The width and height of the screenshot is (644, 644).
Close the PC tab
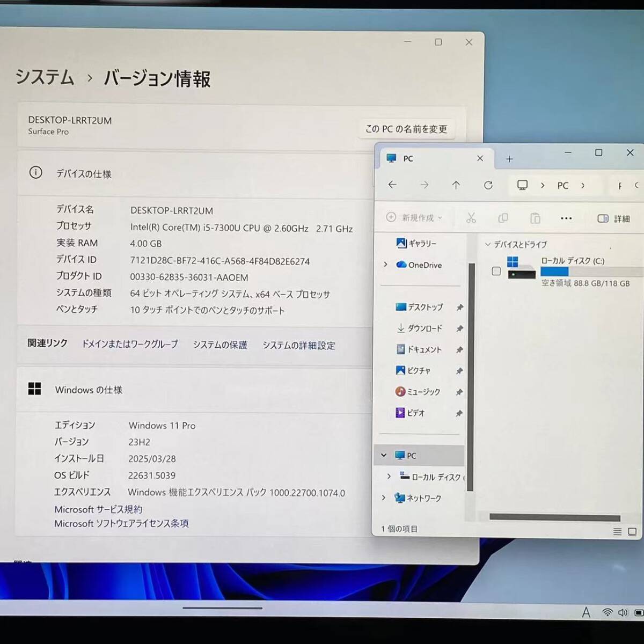(x=480, y=158)
